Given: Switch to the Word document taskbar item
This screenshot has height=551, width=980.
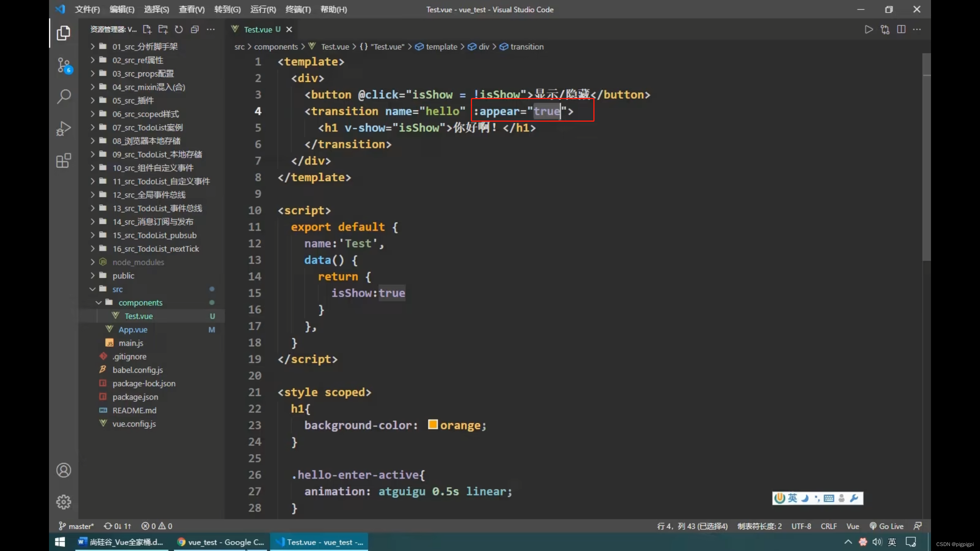Looking at the screenshot, I should tap(121, 542).
